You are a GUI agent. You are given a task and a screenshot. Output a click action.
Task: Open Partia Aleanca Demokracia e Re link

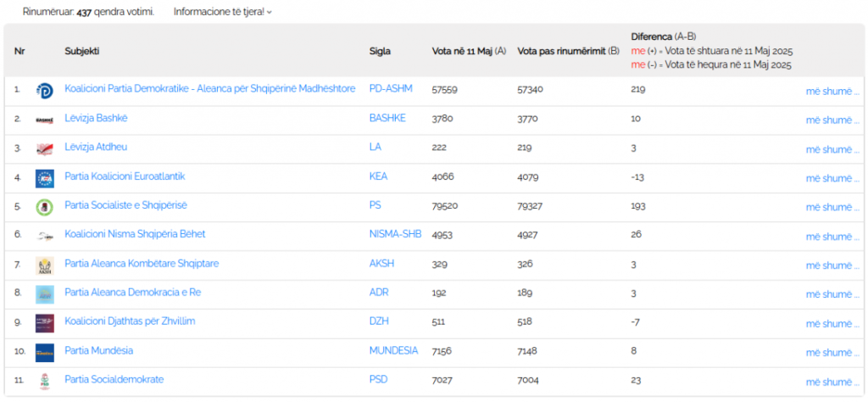point(132,293)
